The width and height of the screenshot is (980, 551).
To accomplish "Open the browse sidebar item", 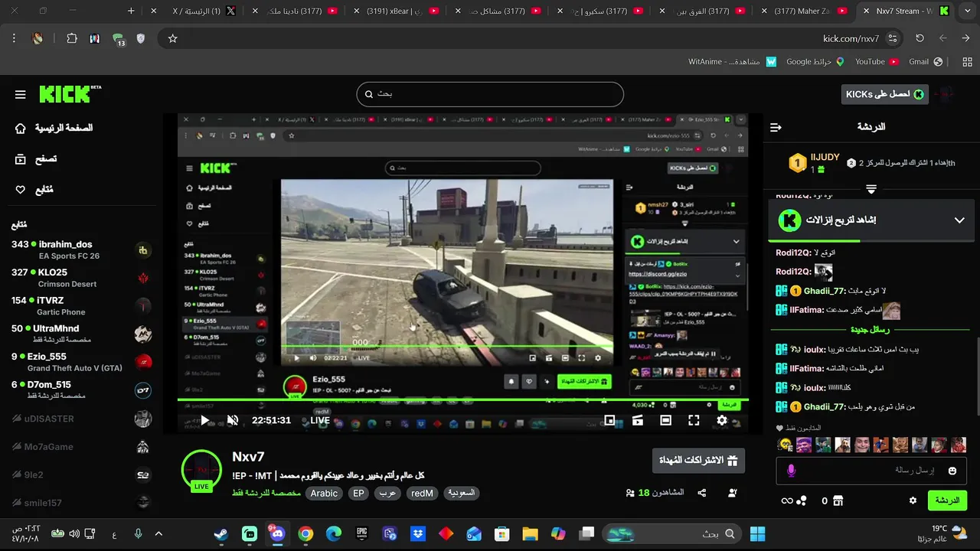I will click(x=36, y=158).
